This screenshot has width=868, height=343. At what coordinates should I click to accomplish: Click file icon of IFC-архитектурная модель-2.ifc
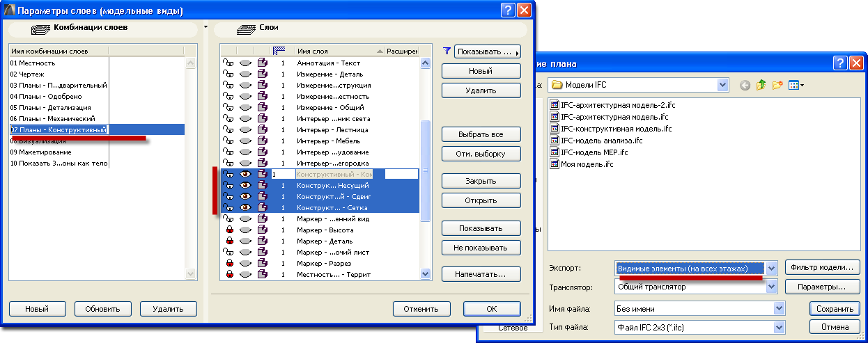(555, 104)
